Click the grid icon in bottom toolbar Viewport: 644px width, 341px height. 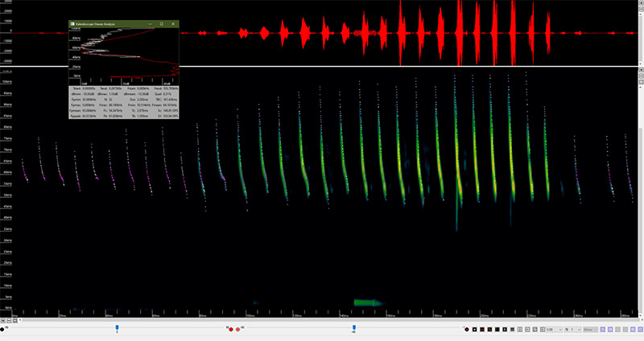(x=512, y=330)
